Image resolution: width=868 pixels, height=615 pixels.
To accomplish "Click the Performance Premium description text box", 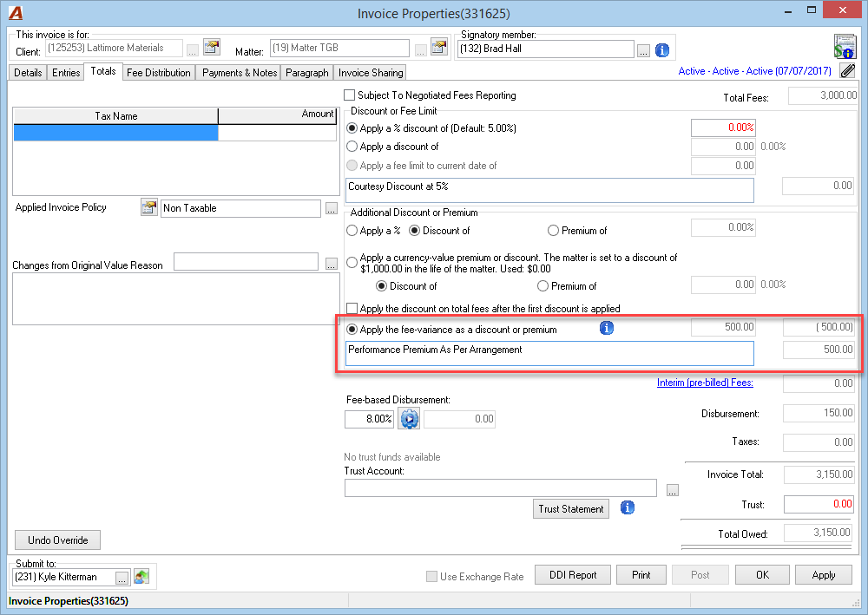I will [549, 353].
